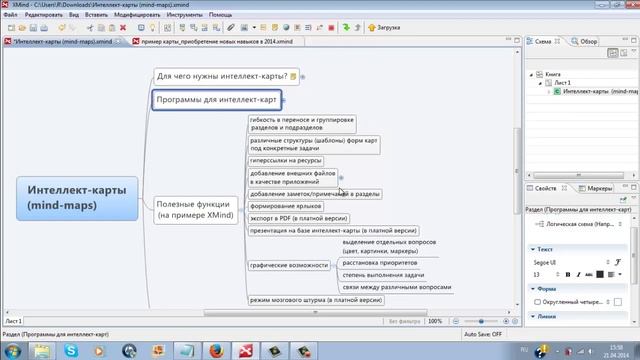Insert hyperlink globe icon
Screen dimensions: 640x360
[x=286, y=28]
